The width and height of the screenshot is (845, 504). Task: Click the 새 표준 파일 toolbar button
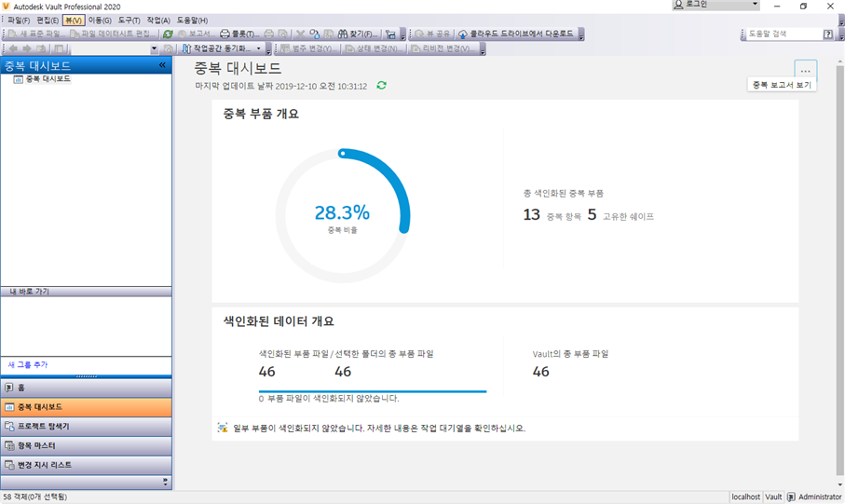point(36,34)
